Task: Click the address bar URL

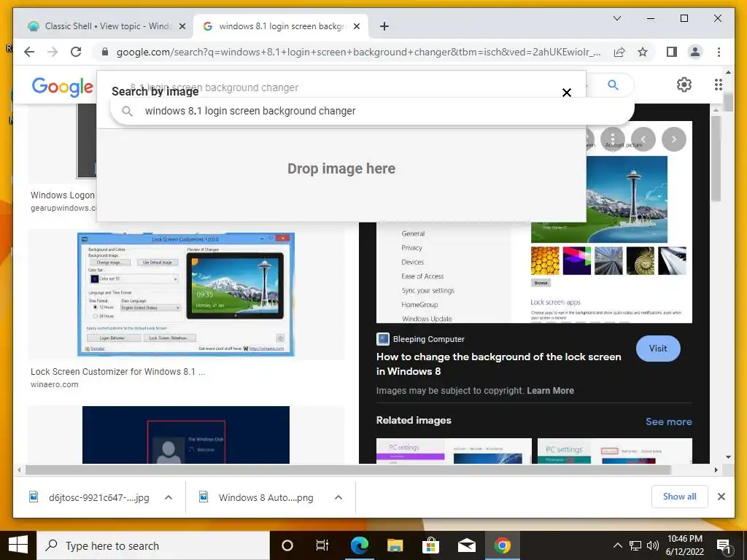Action: point(358,52)
